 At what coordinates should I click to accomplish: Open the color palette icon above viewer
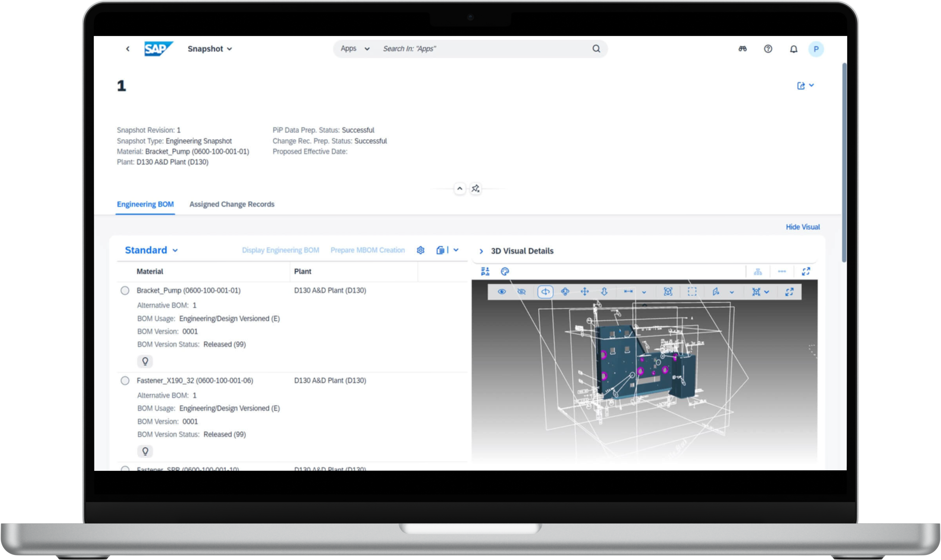[x=505, y=271]
